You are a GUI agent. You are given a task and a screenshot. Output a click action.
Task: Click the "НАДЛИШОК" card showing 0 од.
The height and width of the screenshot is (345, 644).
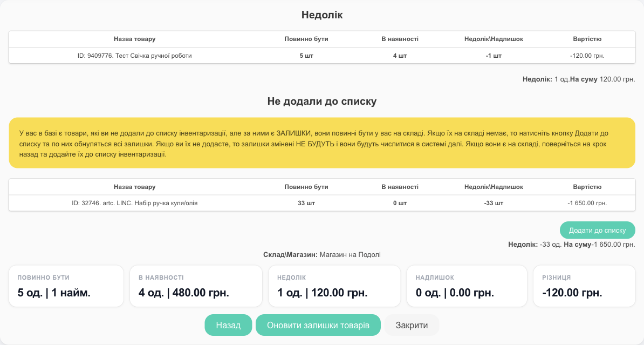click(x=467, y=286)
